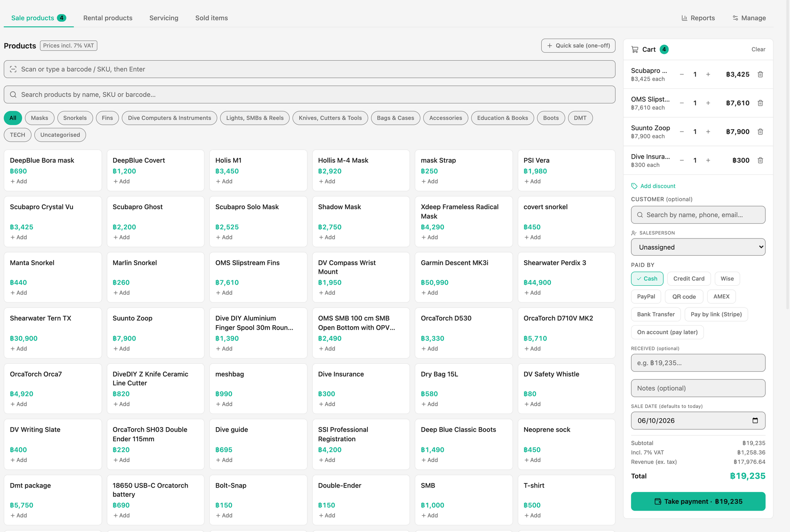Select Cash payment method
This screenshot has height=532, width=790.
pyautogui.click(x=647, y=279)
